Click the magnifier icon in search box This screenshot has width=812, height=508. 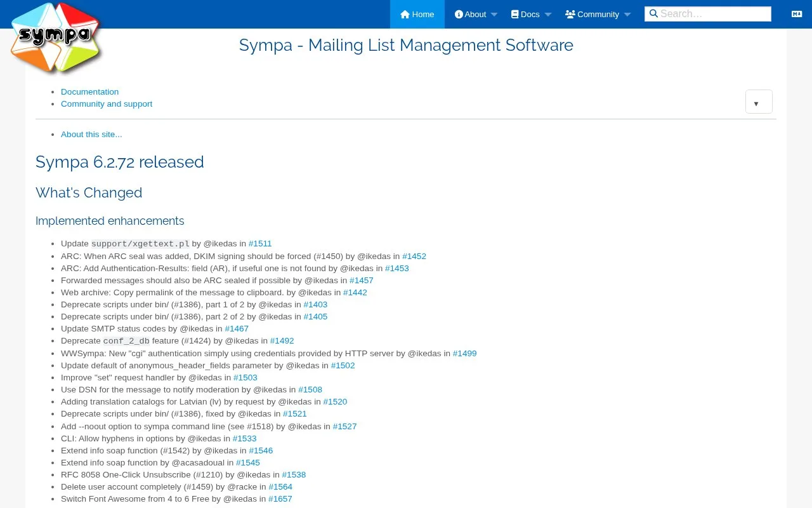653,14
